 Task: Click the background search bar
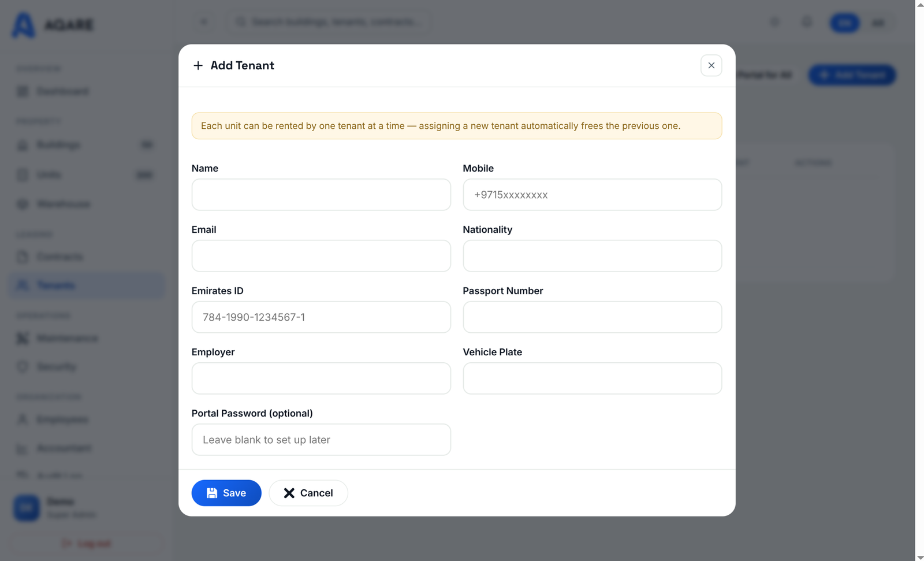pyautogui.click(x=329, y=22)
